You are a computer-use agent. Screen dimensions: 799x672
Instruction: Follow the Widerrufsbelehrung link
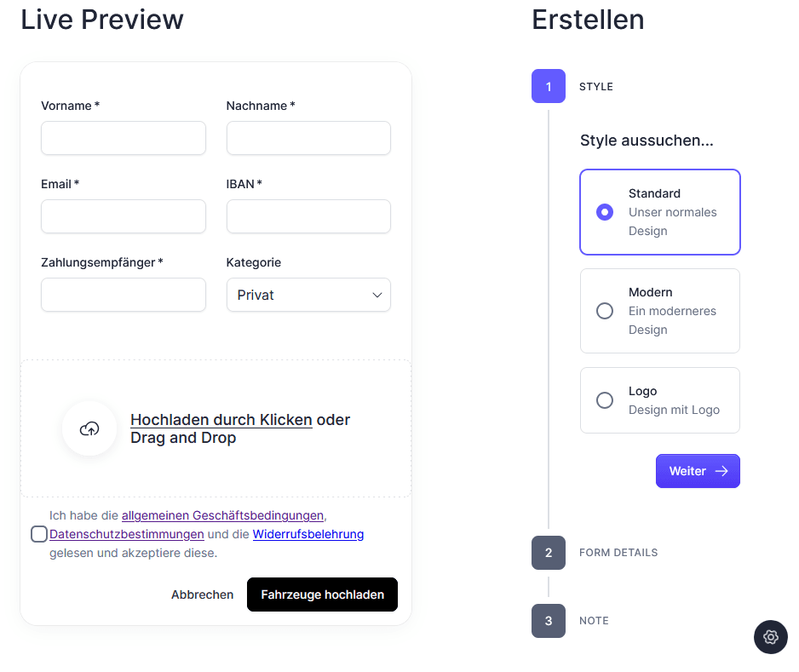[x=308, y=534]
